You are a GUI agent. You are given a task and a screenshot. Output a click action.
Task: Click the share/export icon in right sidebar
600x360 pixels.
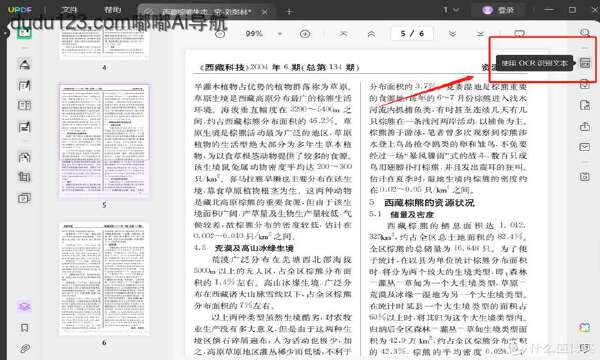585,126
